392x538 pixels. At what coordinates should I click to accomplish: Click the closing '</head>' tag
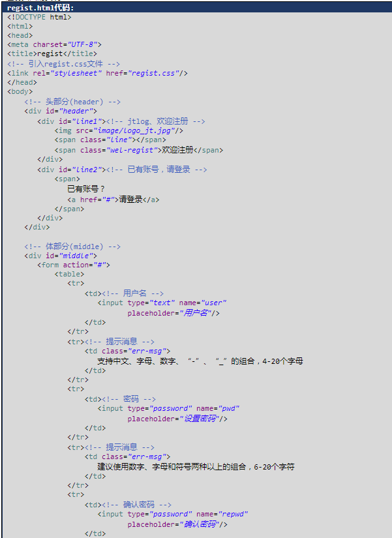point(22,82)
